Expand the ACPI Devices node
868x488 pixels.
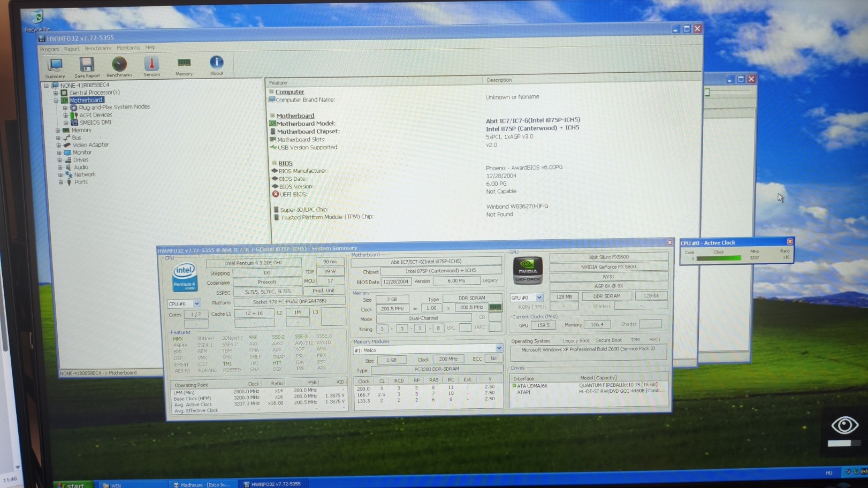66,116
